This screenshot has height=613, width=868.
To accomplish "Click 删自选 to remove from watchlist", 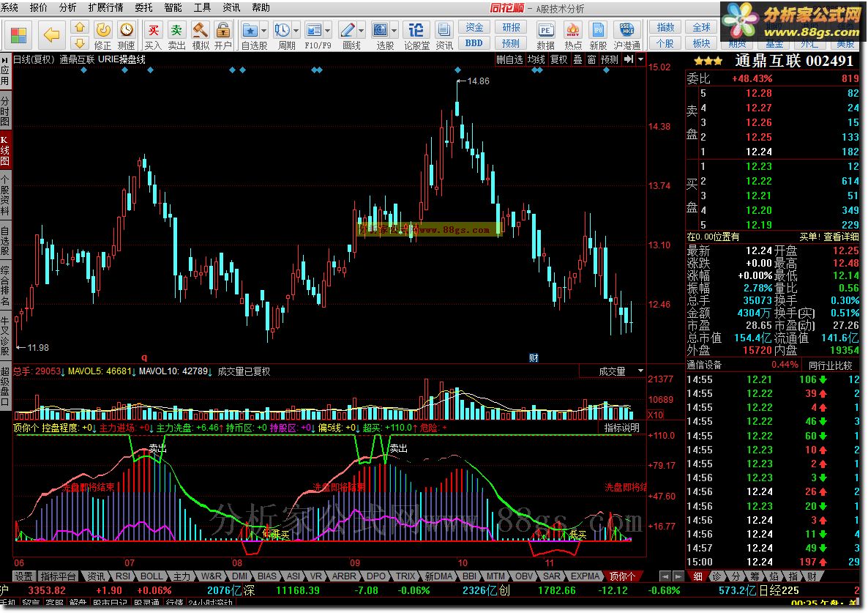I will [509, 59].
